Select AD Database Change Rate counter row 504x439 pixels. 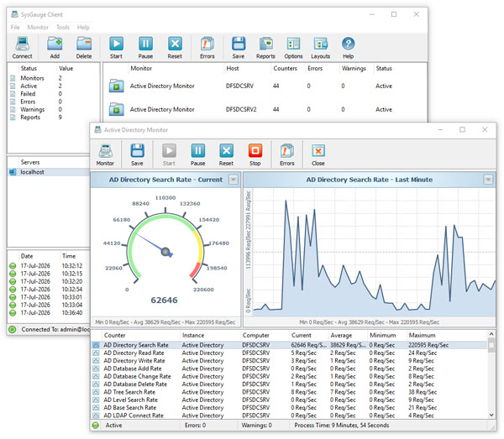pyautogui.click(x=289, y=376)
